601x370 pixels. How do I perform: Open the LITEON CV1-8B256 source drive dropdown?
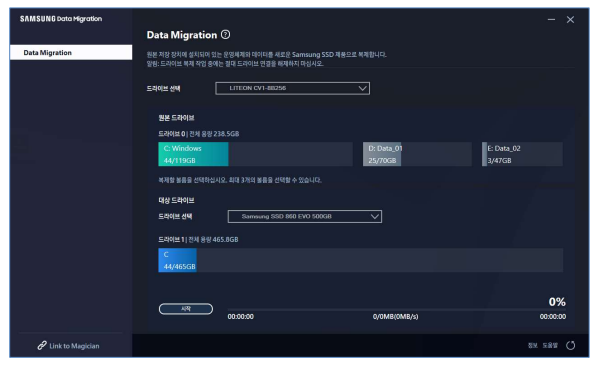[x=292, y=88]
